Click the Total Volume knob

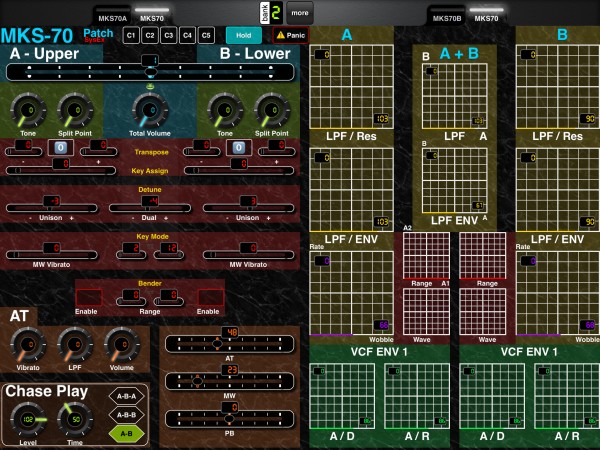150,111
